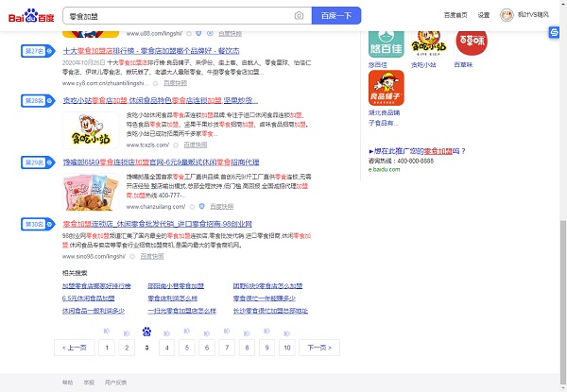Click the e.baidu.com green link
Screen dimensions: 567x392
point(384,169)
